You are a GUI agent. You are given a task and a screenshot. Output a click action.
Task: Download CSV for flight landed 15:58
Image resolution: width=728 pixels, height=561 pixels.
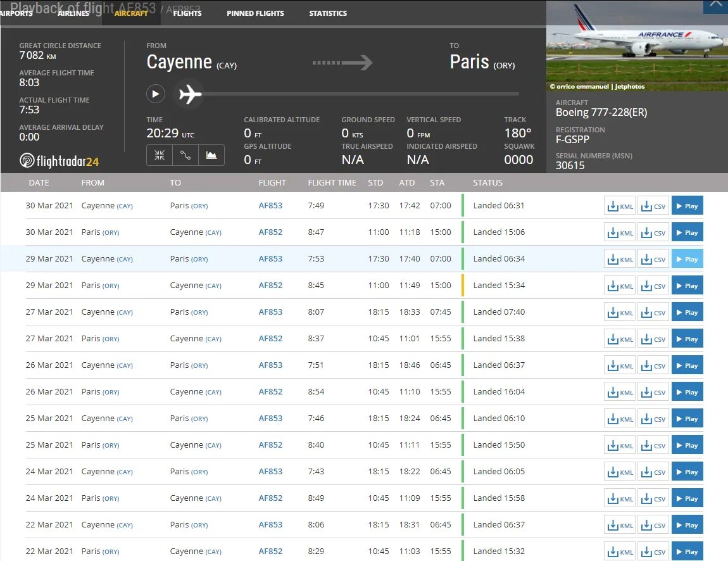pos(653,499)
